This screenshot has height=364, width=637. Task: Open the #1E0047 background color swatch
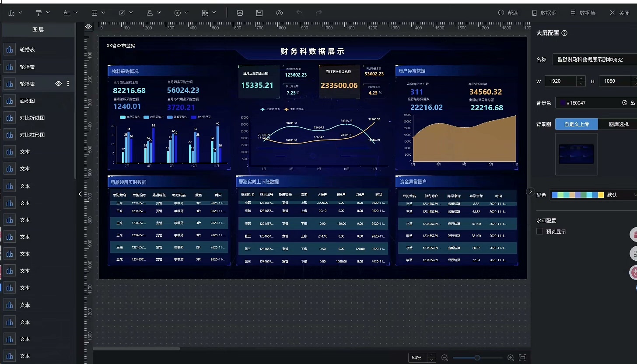562,103
